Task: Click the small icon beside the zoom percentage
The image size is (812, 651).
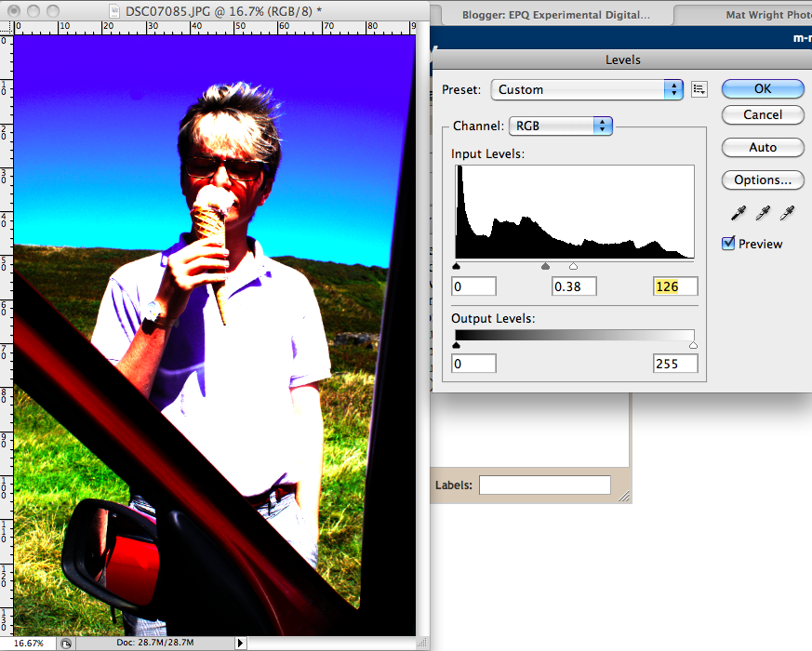Action: pos(65,643)
